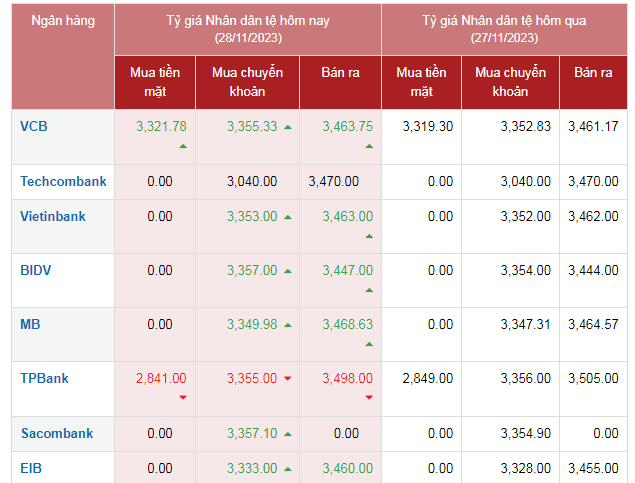
Task: Click green up arrow beside BIDV 3,357.00
Action: coord(288,271)
